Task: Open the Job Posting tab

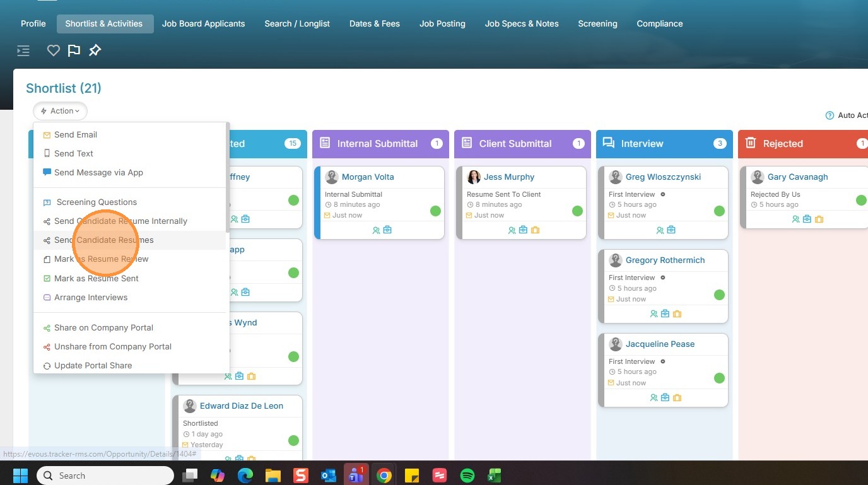Action: point(442,24)
